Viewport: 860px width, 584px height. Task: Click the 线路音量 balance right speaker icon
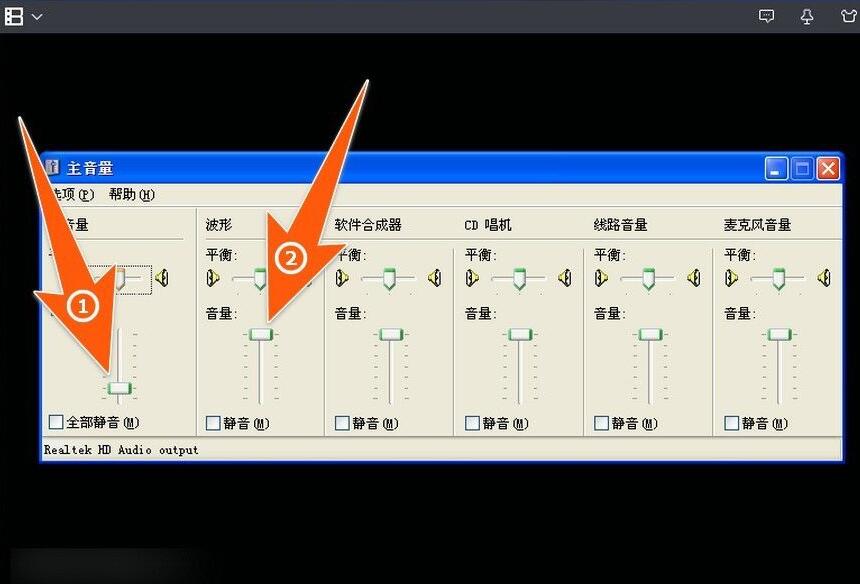[x=694, y=278]
